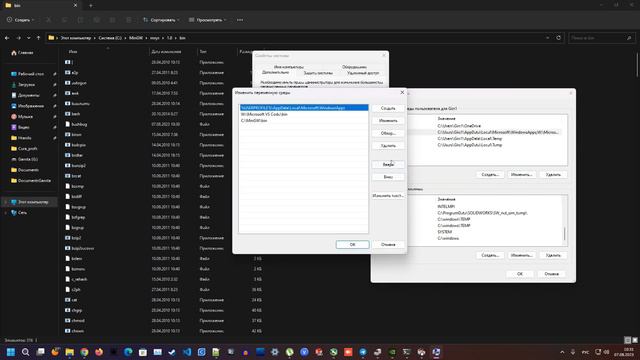
Task: Open the Сортировать dropdown
Action: point(161,20)
